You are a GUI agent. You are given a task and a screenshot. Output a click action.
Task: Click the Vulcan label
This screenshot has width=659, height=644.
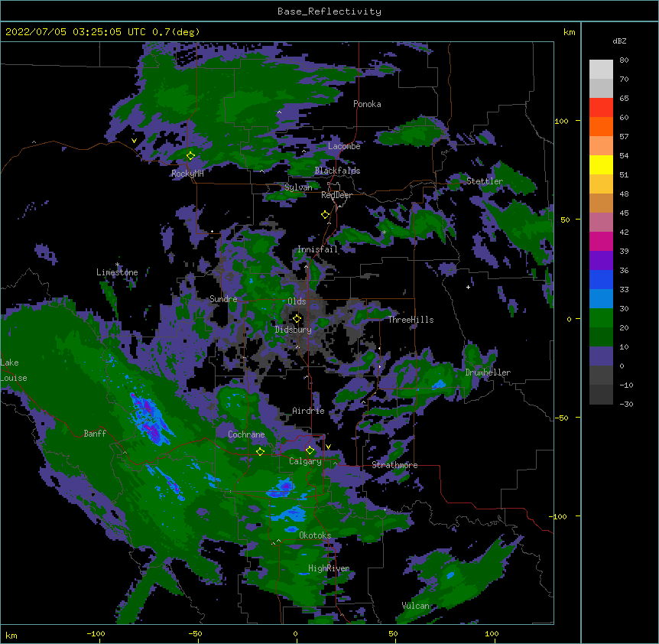click(415, 606)
